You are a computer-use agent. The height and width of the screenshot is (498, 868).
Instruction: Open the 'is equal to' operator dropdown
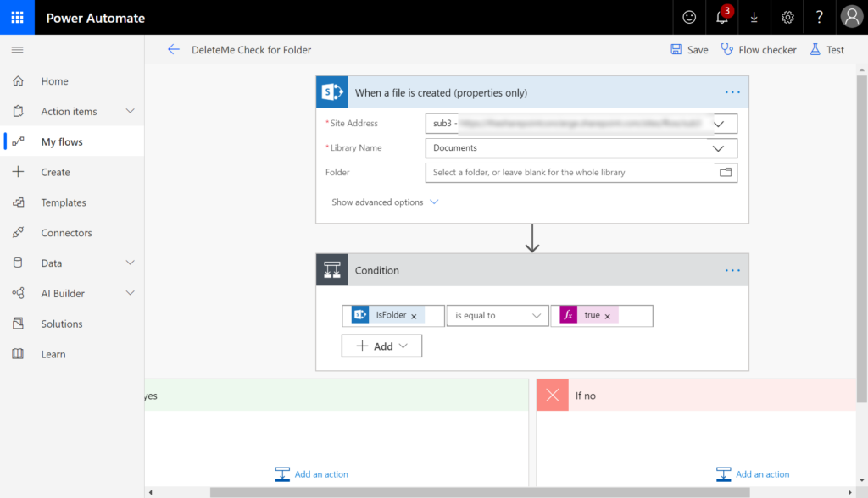coord(497,315)
